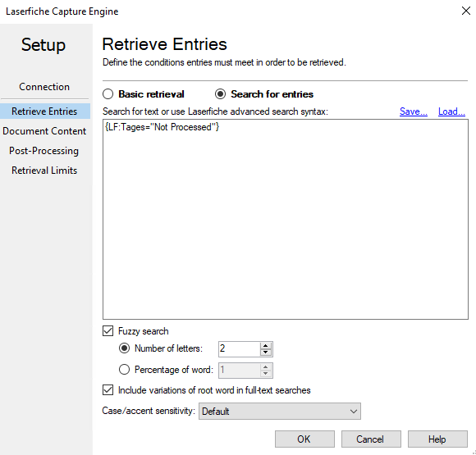Select the Number of letters radio button

[124, 348]
